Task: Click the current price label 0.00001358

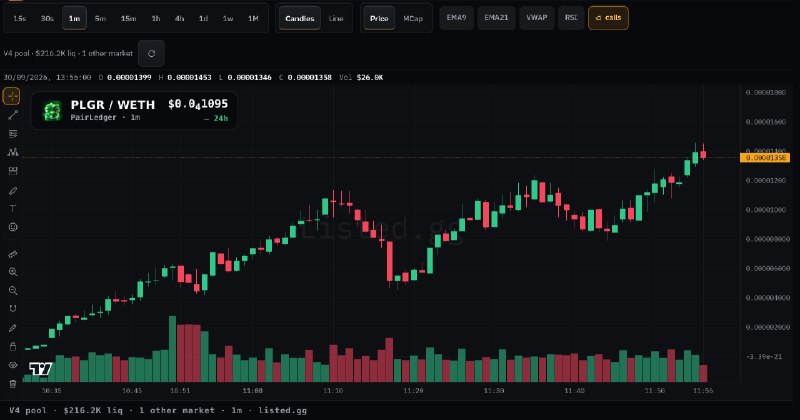Action: [765, 158]
